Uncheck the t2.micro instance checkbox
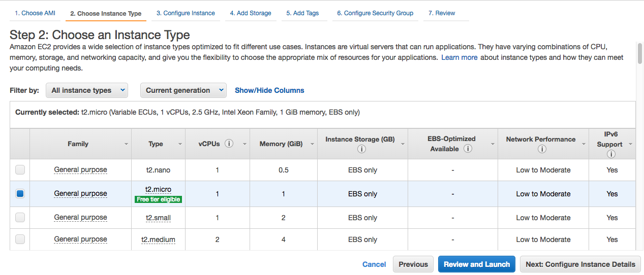Screen dimensions: 644x275 [x=20, y=194]
